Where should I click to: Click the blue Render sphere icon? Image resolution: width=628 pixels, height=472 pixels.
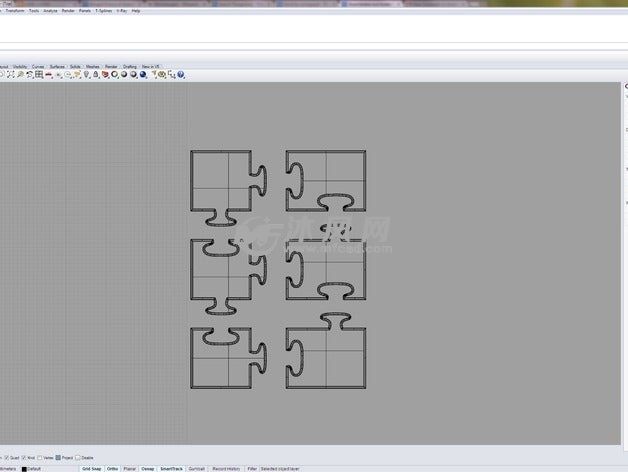point(143,74)
